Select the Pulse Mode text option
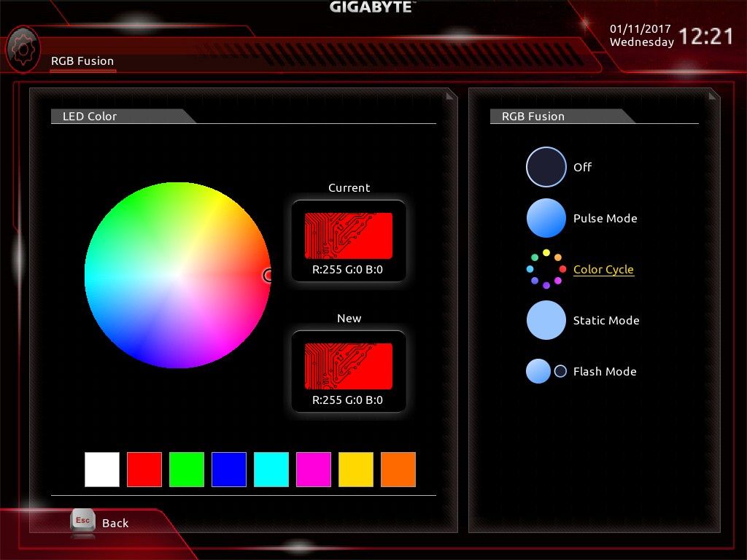Image resolution: width=747 pixels, height=560 pixels. pyautogui.click(x=605, y=218)
